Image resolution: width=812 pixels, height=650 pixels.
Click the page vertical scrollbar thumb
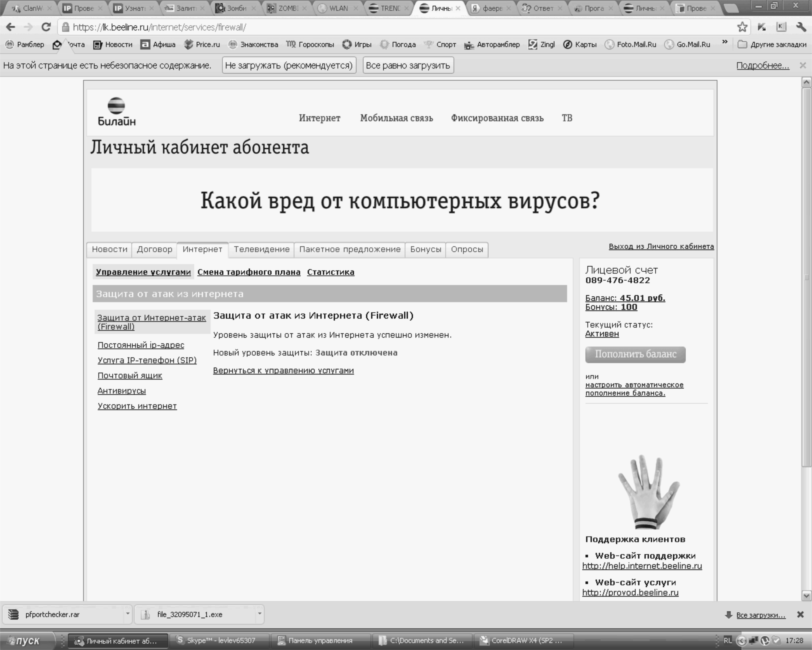click(806, 278)
